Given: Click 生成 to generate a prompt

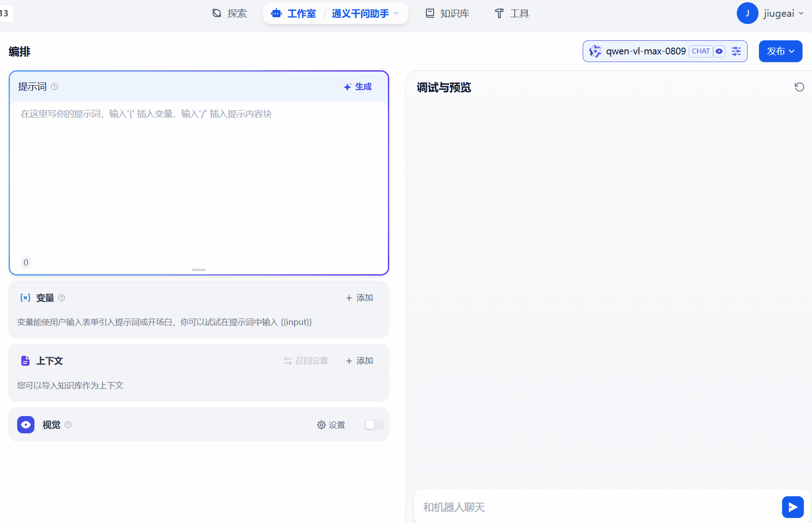Looking at the screenshot, I should (x=358, y=87).
